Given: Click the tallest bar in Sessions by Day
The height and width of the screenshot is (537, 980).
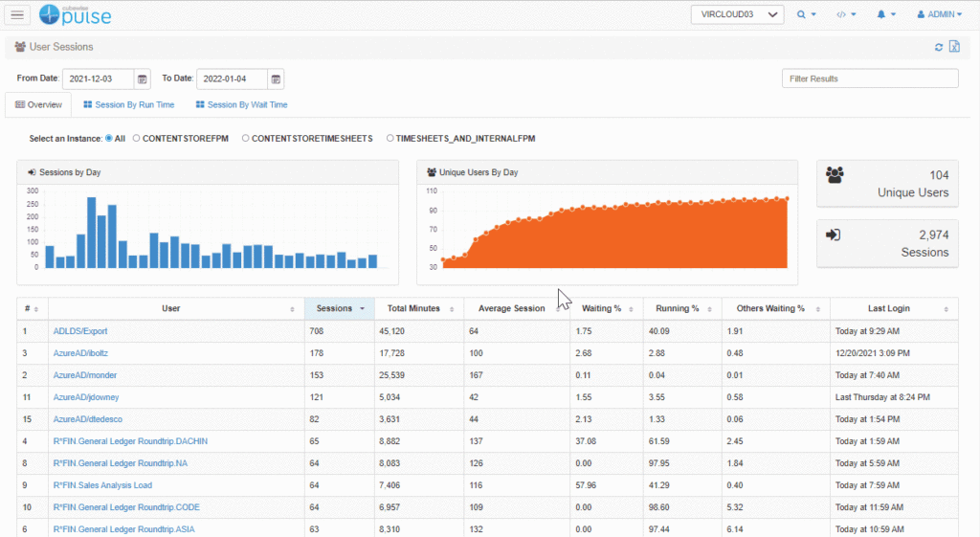Looking at the screenshot, I should click(92, 233).
